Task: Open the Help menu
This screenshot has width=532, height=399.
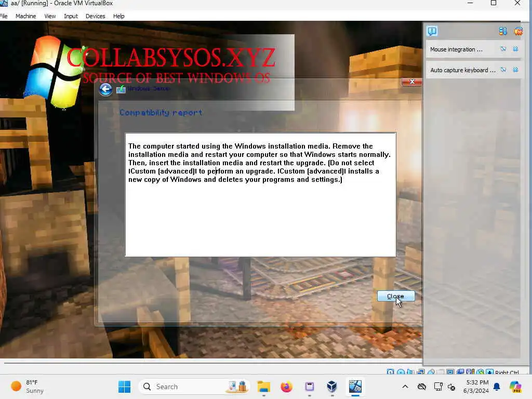Action: click(x=119, y=16)
